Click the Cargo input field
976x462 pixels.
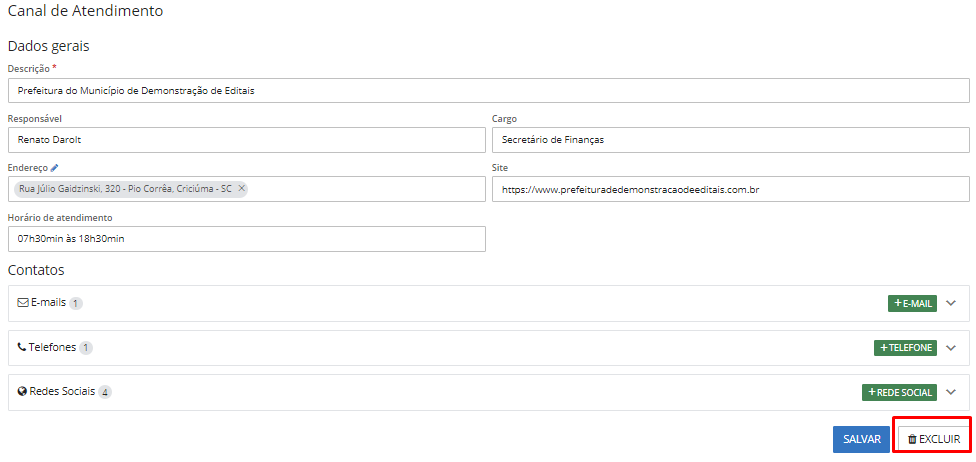click(x=730, y=140)
